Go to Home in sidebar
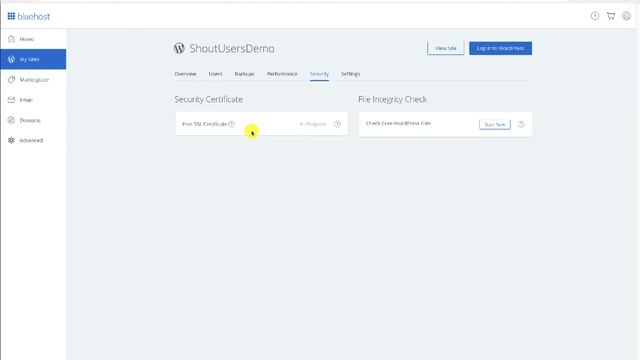The height and width of the screenshot is (360, 640). click(33, 39)
